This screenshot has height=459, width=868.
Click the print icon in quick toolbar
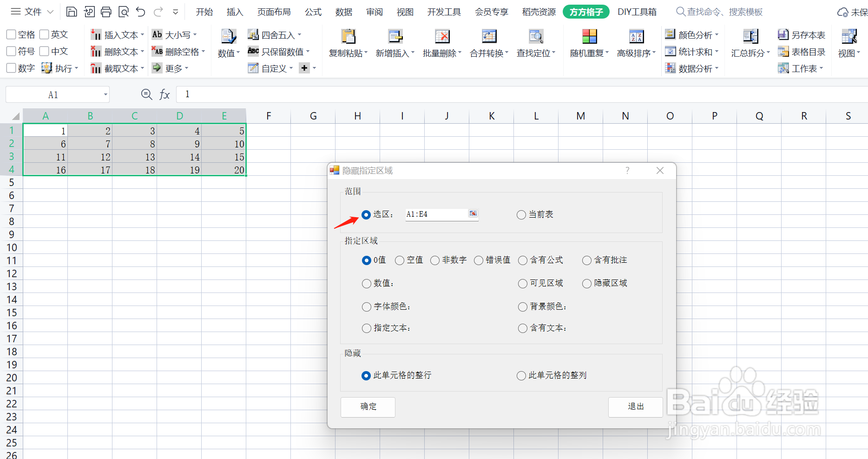pyautogui.click(x=106, y=12)
